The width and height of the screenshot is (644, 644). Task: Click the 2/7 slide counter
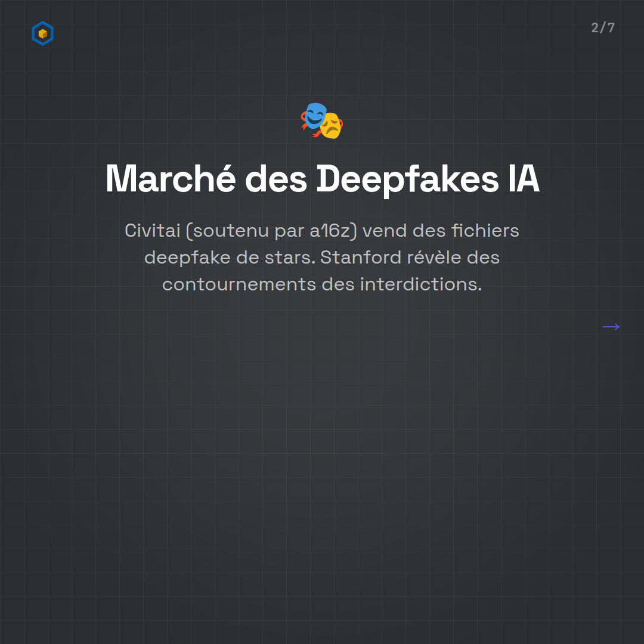pos(603,27)
